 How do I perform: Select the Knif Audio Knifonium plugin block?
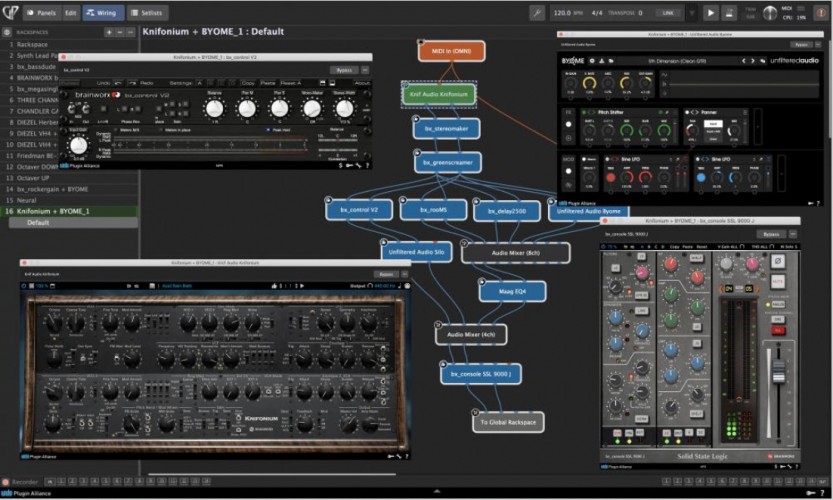[439, 94]
